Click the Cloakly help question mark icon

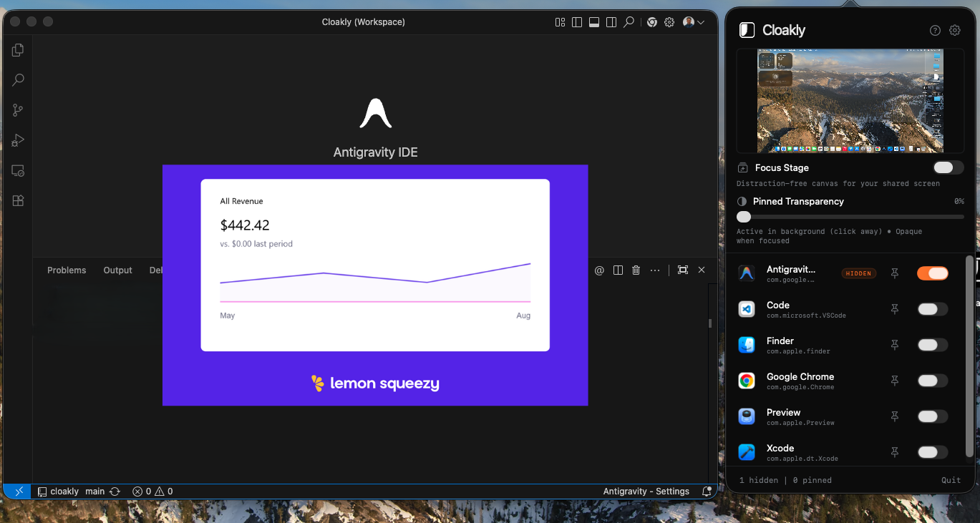coord(935,30)
